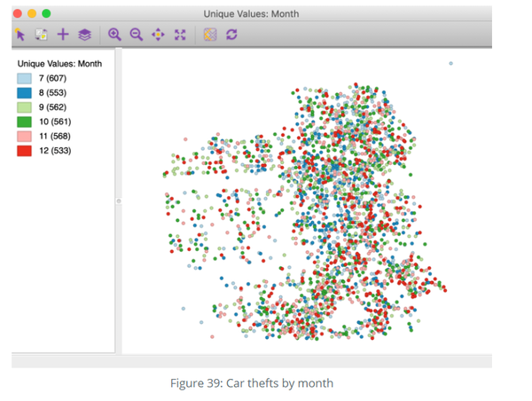The image size is (532, 401).
Task: Click dark green swatch for month 10
Action: [24, 122]
